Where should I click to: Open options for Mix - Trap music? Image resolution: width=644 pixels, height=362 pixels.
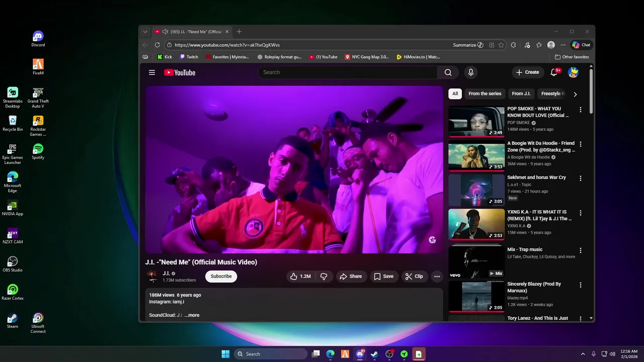(x=581, y=250)
